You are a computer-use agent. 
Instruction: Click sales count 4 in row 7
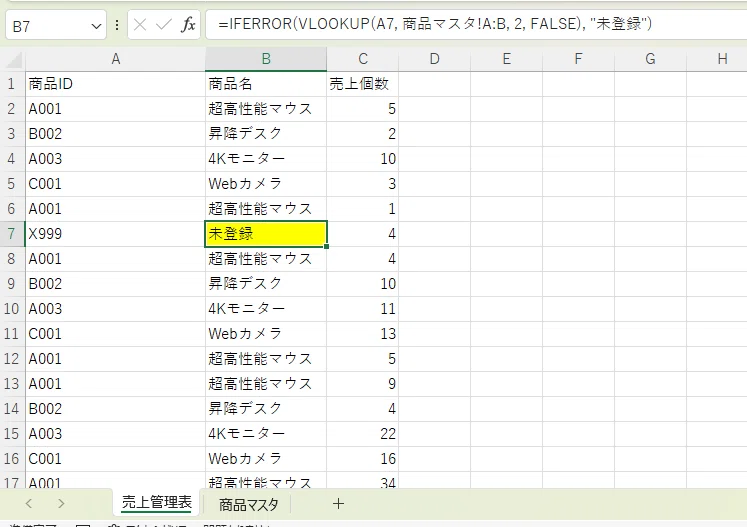point(363,234)
